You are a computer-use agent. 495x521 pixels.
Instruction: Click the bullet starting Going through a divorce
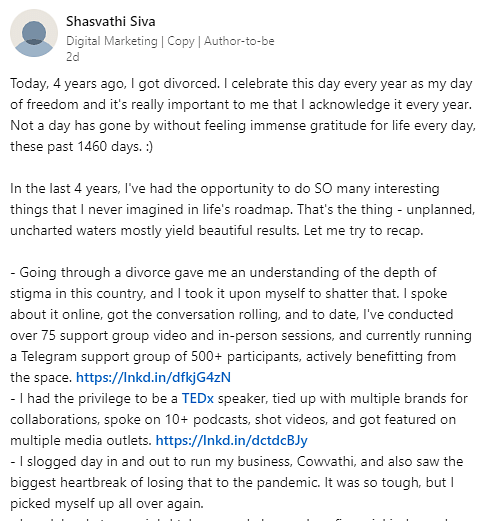[241, 325]
